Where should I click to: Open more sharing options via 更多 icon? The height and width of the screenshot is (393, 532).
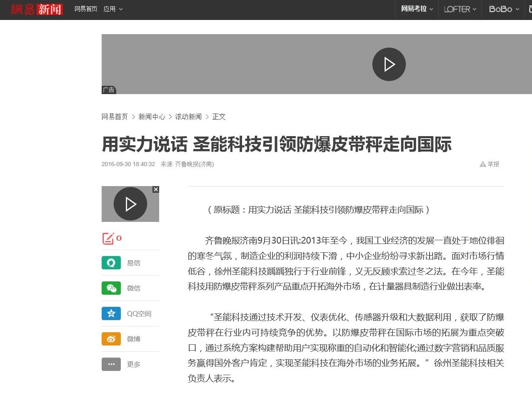(110, 364)
